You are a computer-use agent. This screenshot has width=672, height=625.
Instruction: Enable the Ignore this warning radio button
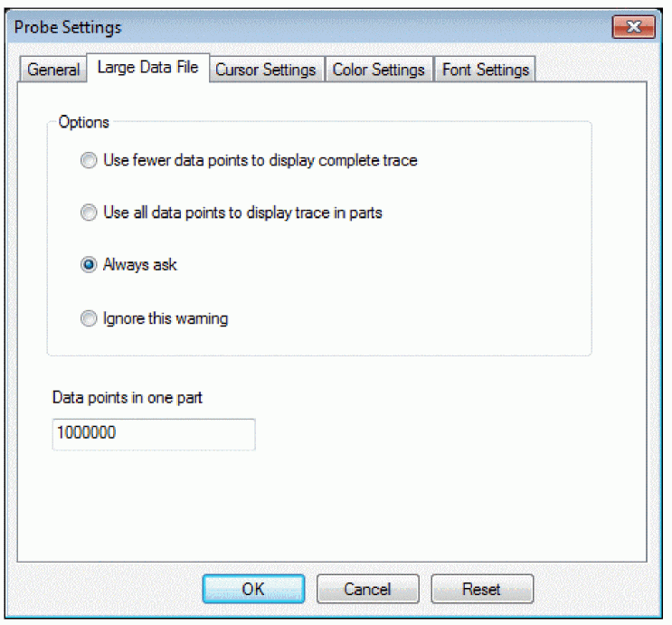point(89,318)
